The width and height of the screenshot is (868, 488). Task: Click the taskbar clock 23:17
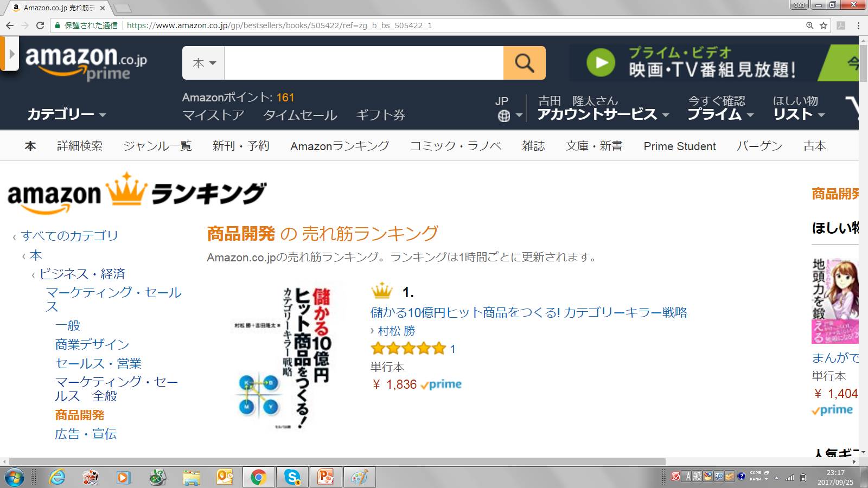tap(835, 473)
